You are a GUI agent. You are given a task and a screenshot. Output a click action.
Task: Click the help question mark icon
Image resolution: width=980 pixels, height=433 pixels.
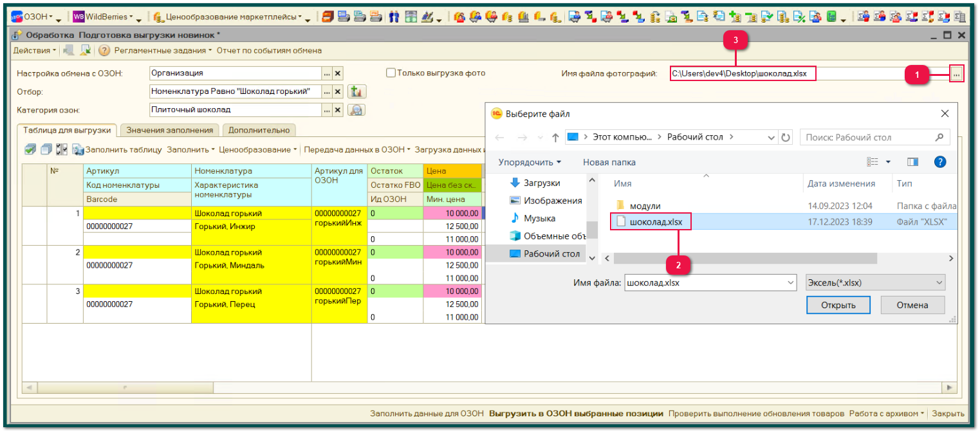(104, 50)
